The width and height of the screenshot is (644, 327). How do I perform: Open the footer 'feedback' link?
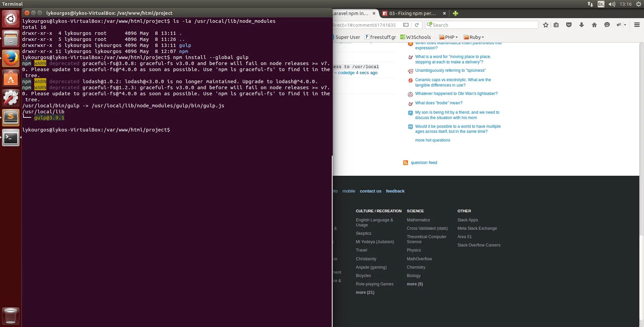[x=395, y=191]
